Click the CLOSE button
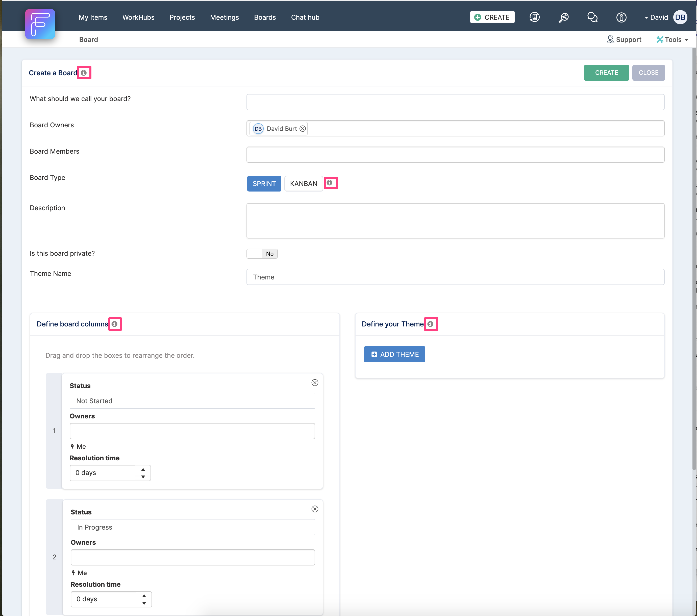 click(648, 73)
